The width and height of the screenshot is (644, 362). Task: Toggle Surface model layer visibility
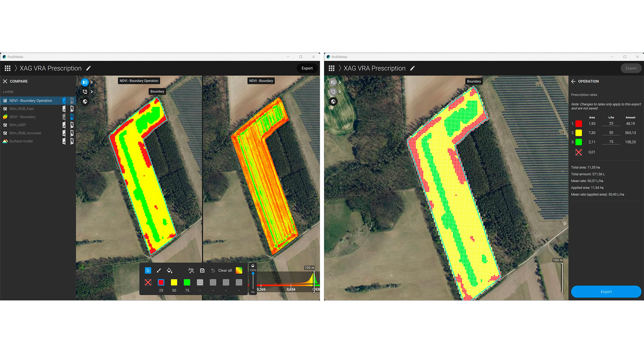64,141
